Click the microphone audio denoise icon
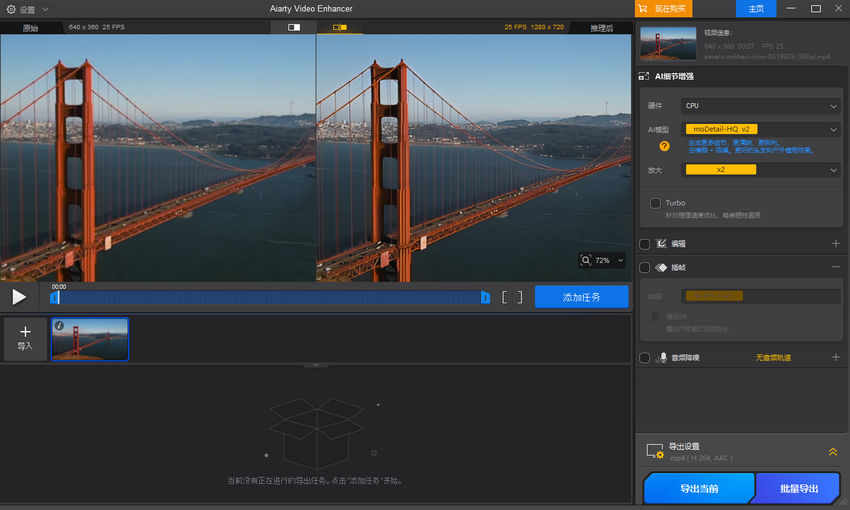 coord(661,358)
